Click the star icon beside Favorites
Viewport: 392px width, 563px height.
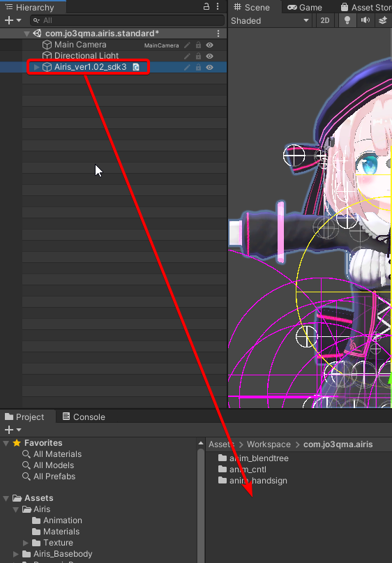point(17,443)
